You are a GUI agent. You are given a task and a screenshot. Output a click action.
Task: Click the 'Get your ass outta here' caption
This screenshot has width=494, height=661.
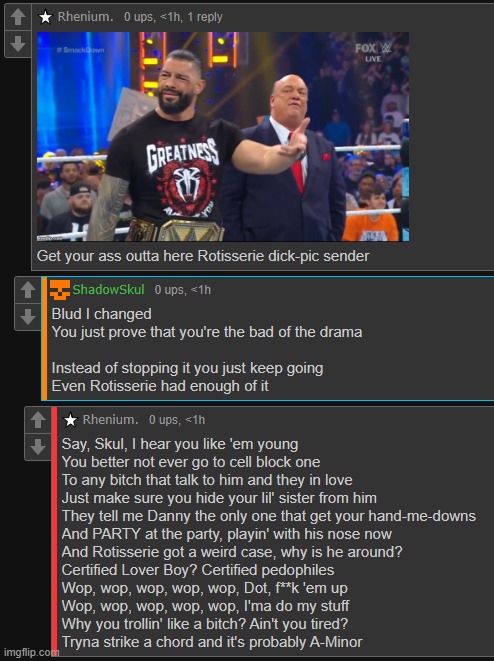click(203, 256)
